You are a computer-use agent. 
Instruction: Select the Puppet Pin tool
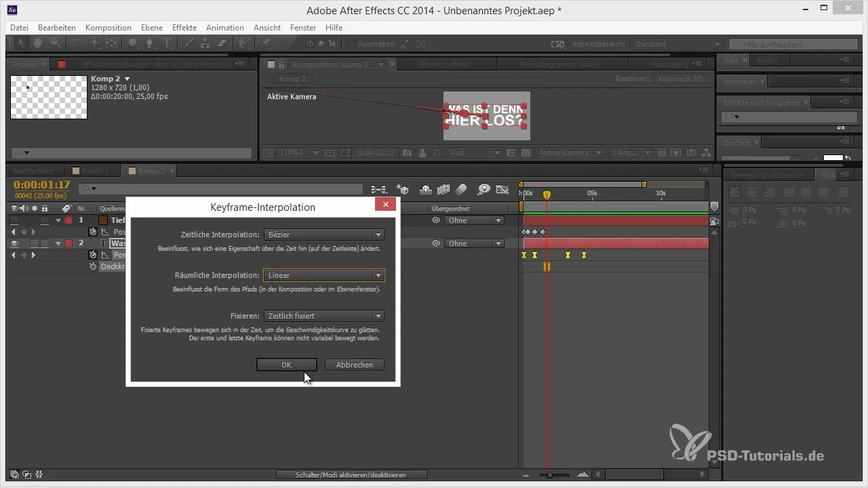click(267, 43)
